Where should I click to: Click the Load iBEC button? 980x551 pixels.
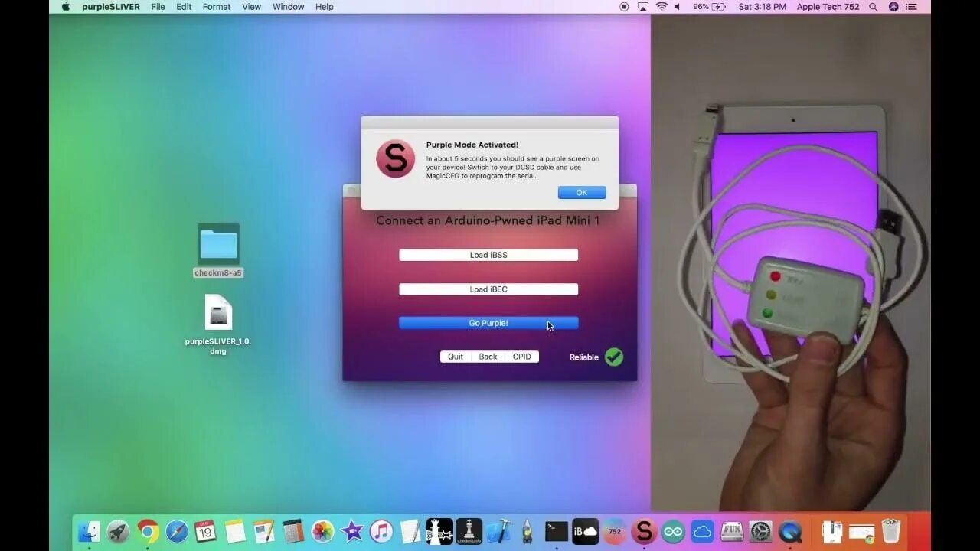coord(488,289)
